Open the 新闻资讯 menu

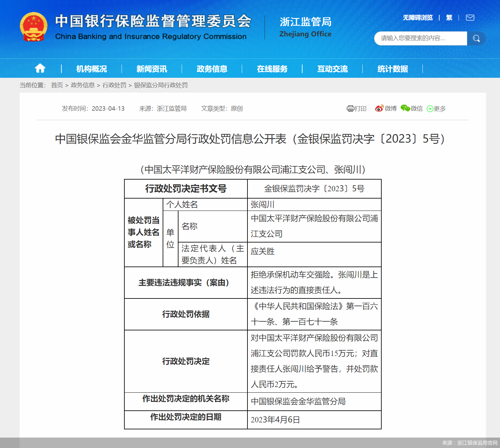click(152, 69)
